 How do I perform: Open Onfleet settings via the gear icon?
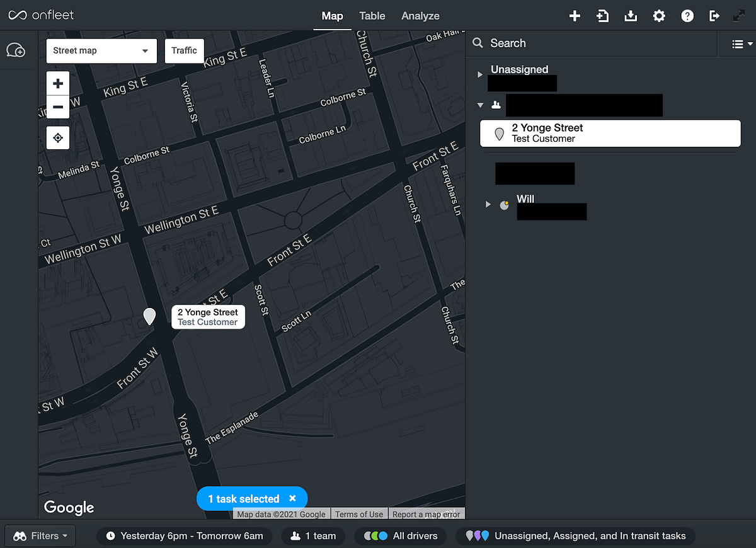coord(659,16)
